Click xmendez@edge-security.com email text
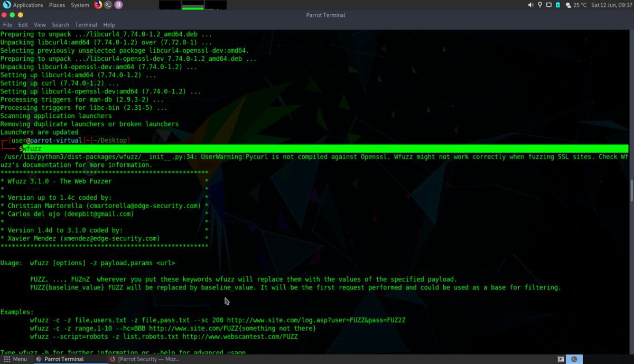 click(110, 239)
